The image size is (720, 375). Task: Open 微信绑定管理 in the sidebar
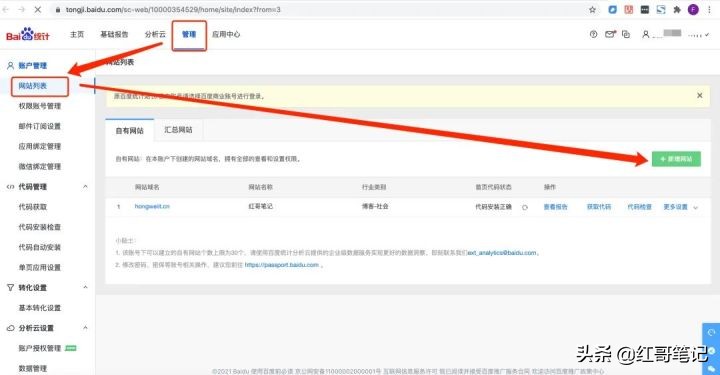click(39, 167)
